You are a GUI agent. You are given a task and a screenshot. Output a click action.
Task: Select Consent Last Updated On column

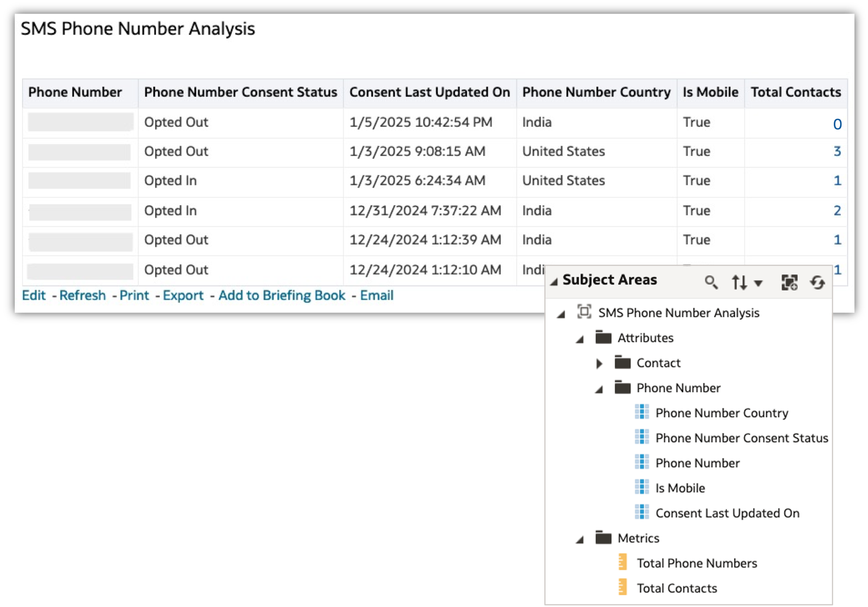727,513
